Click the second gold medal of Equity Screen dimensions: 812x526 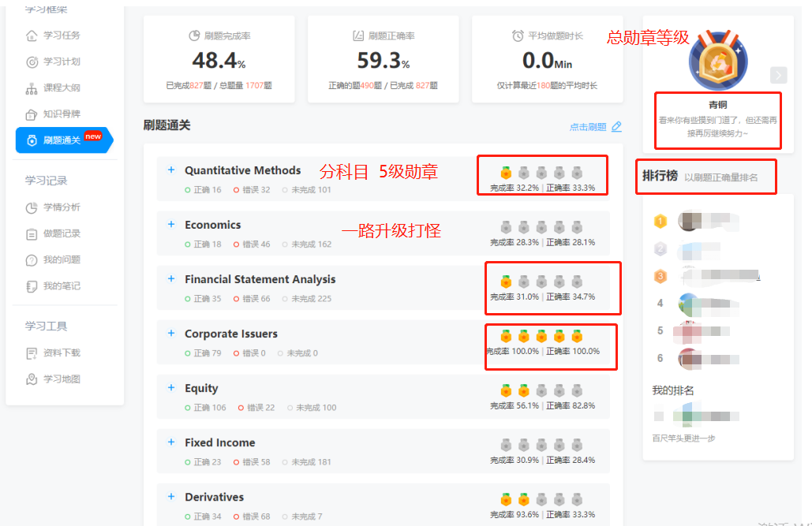coord(523,390)
